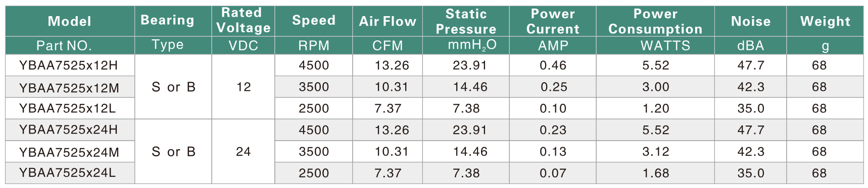The height and width of the screenshot is (188, 868).
Task: Click the Air Flow column header
Action: (x=388, y=21)
